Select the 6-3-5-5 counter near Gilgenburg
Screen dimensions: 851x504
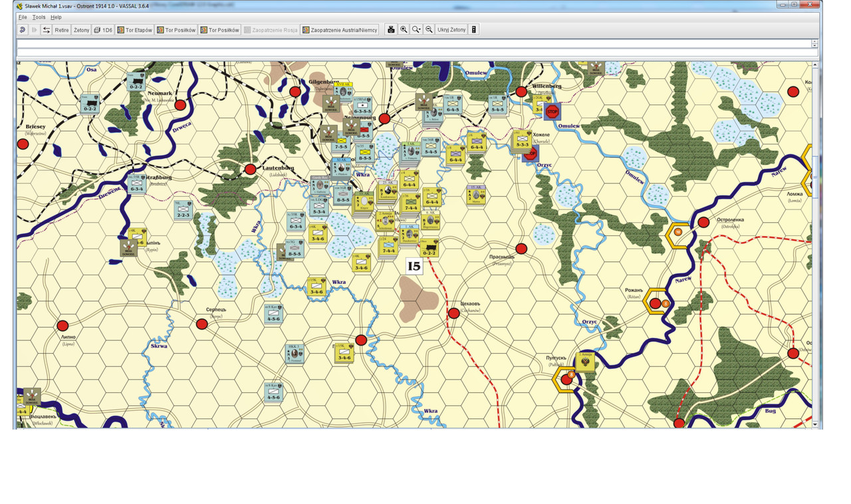(x=363, y=106)
